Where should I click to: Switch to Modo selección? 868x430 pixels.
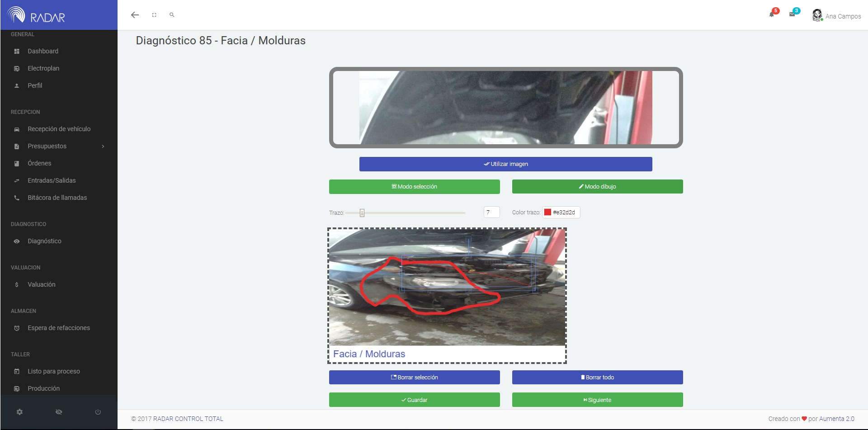(x=414, y=187)
